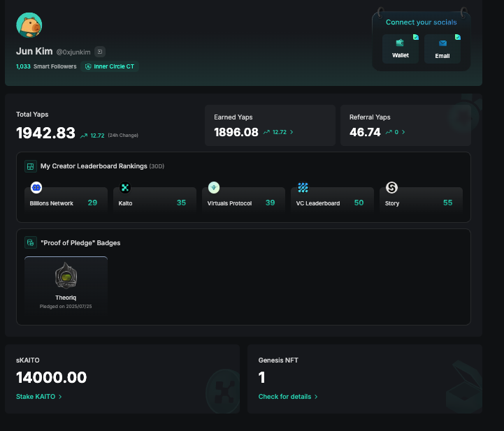
Task: Click the Referral Yaps value 46.74
Action: [365, 132]
